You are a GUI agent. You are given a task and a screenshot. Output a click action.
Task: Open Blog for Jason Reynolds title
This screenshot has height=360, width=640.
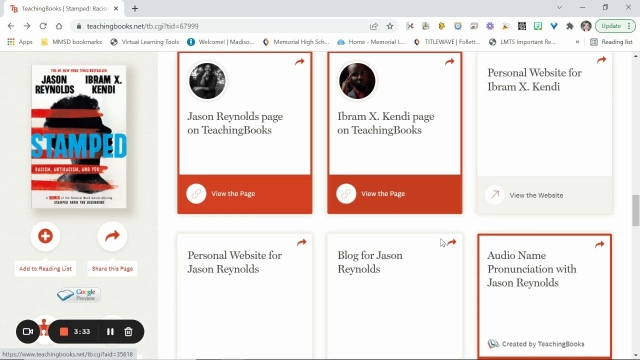tap(370, 262)
